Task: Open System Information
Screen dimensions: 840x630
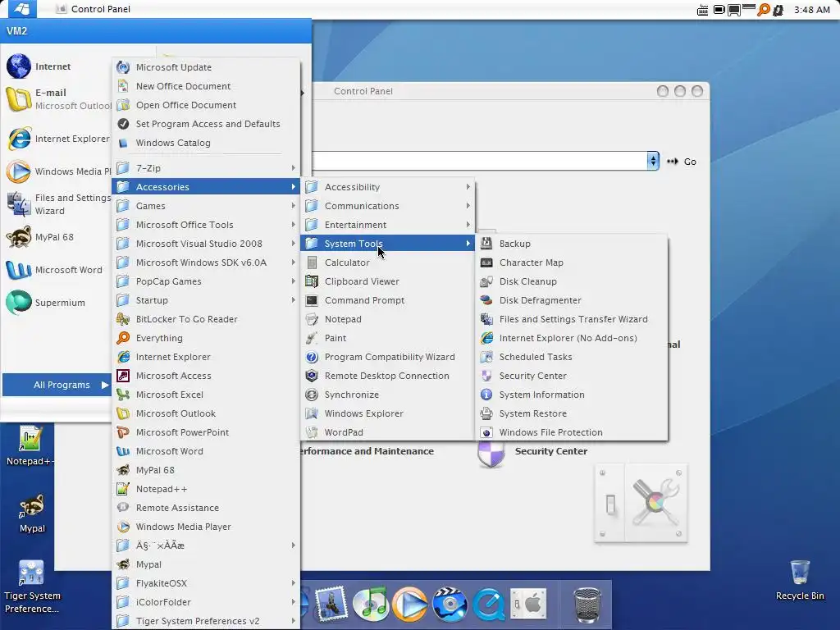Action: (x=571, y=395)
